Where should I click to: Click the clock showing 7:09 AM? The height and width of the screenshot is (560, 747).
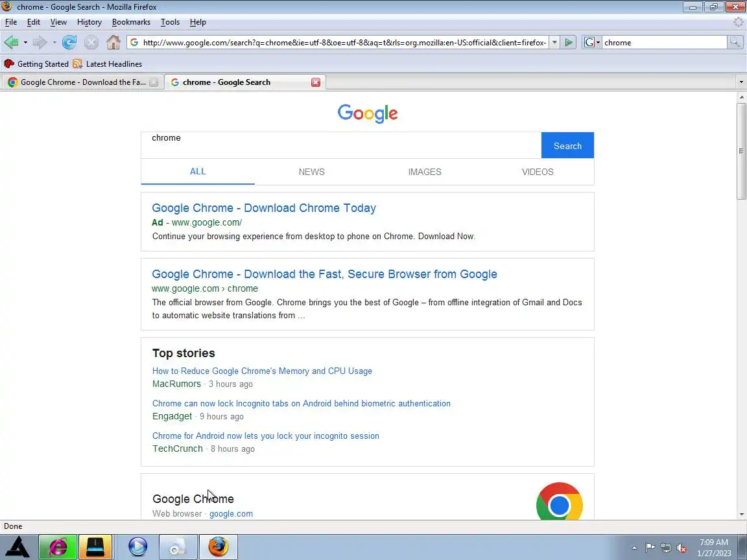tap(714, 547)
